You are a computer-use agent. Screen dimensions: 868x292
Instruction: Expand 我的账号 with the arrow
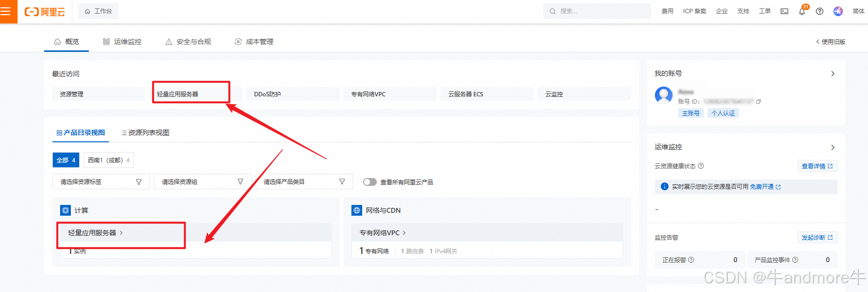[833, 74]
